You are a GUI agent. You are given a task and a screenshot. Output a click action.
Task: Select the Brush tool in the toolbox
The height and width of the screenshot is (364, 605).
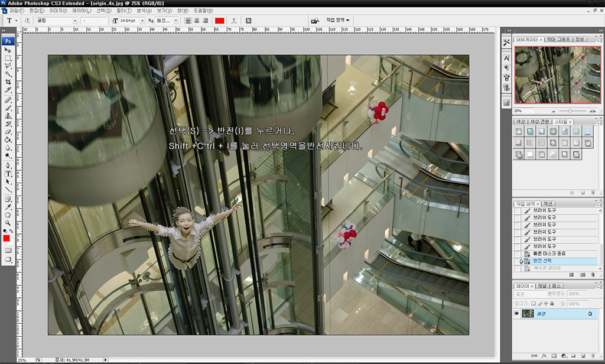tap(8, 108)
